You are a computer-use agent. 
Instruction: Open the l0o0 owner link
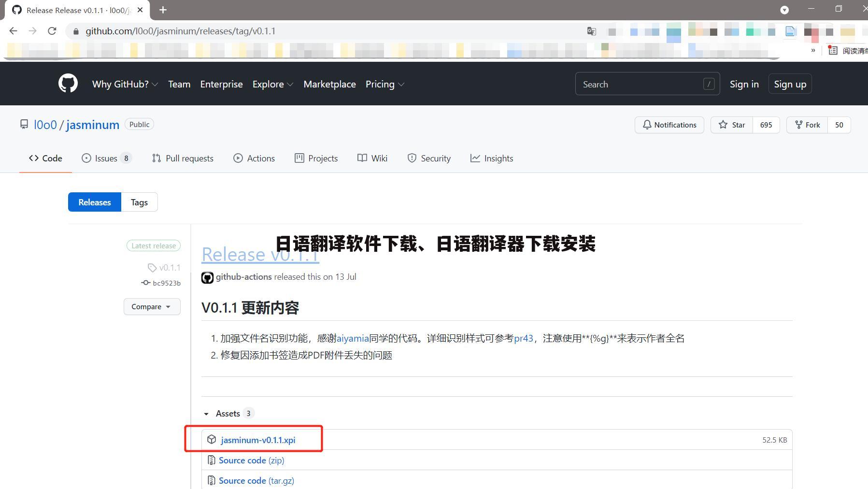(x=45, y=125)
